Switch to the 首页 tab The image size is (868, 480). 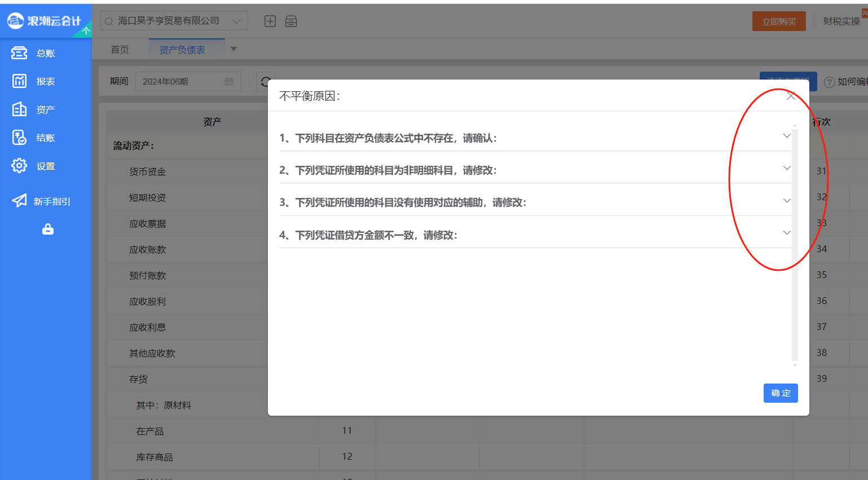120,50
